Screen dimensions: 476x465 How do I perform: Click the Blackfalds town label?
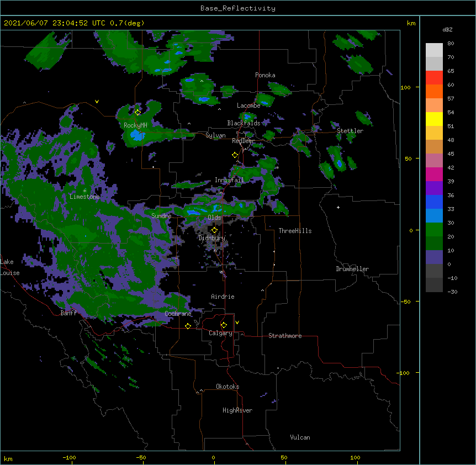(244, 123)
